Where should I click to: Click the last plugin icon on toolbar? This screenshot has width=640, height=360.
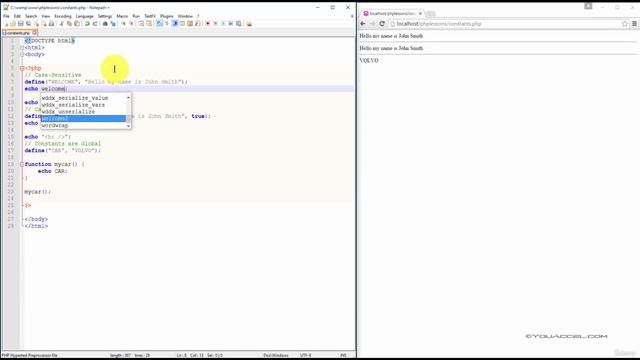[249, 24]
